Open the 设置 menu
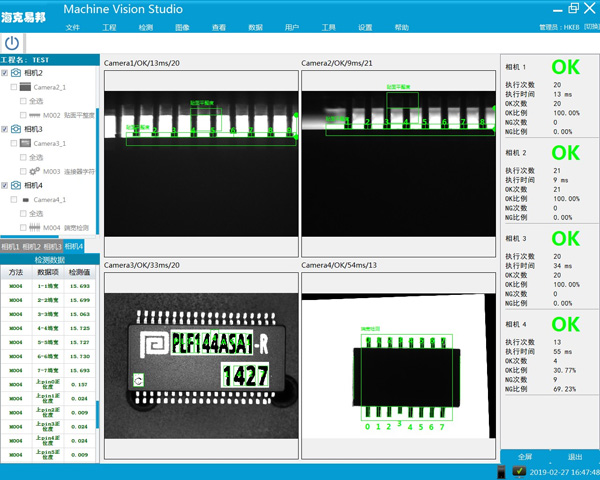The width and height of the screenshot is (600, 480). 365,27
